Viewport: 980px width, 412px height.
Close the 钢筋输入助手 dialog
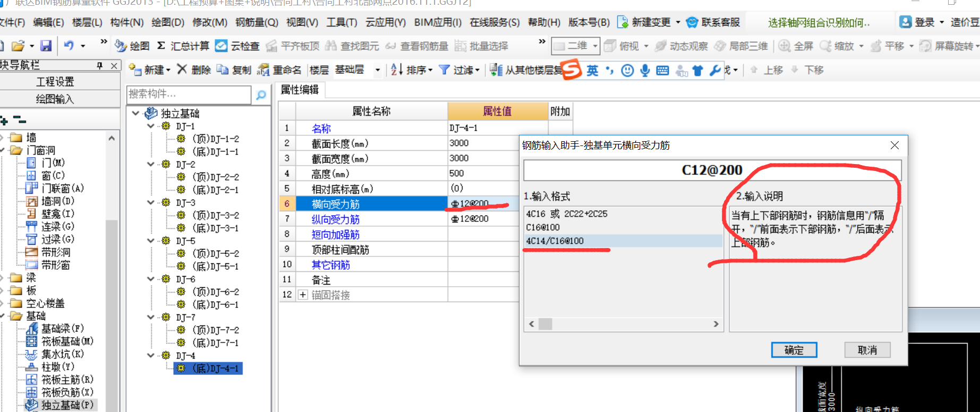click(x=895, y=145)
